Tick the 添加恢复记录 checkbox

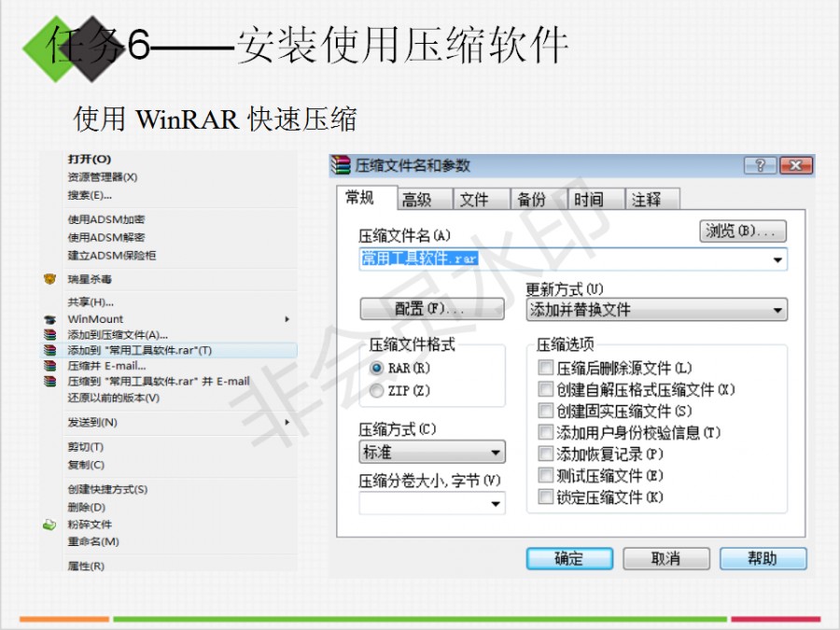coord(546,455)
